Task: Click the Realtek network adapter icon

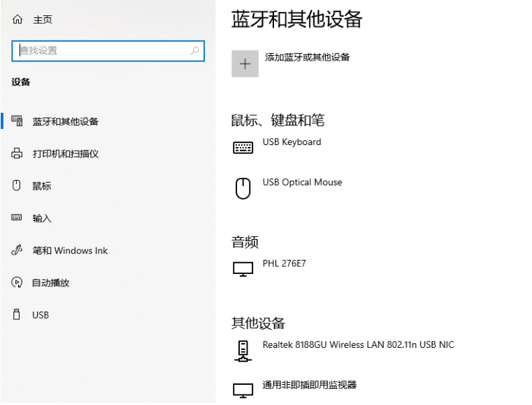Action: tap(243, 351)
